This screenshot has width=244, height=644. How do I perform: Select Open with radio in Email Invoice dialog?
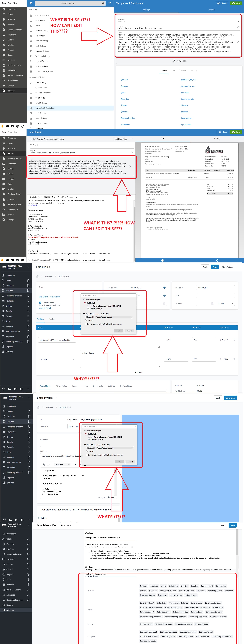click(x=87, y=448)
